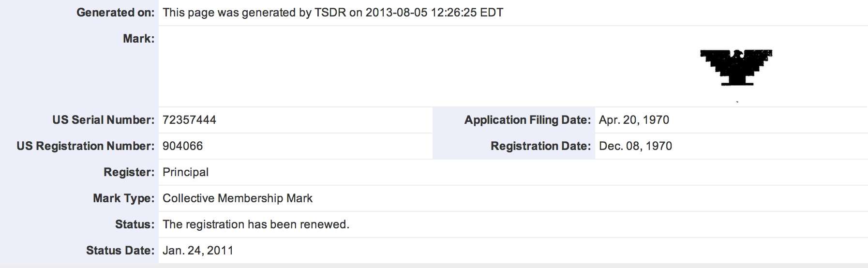Click the Register value Principal
The image size is (868, 268).
(x=186, y=172)
